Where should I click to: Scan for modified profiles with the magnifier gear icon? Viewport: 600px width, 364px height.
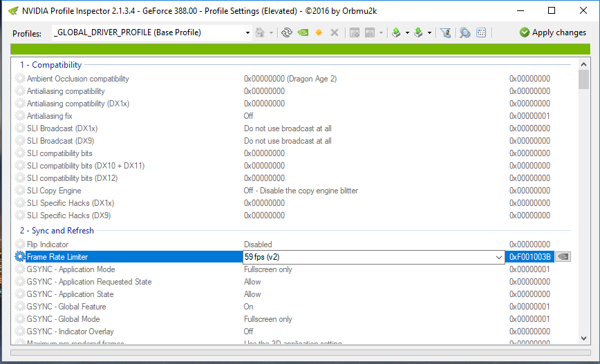[465, 33]
